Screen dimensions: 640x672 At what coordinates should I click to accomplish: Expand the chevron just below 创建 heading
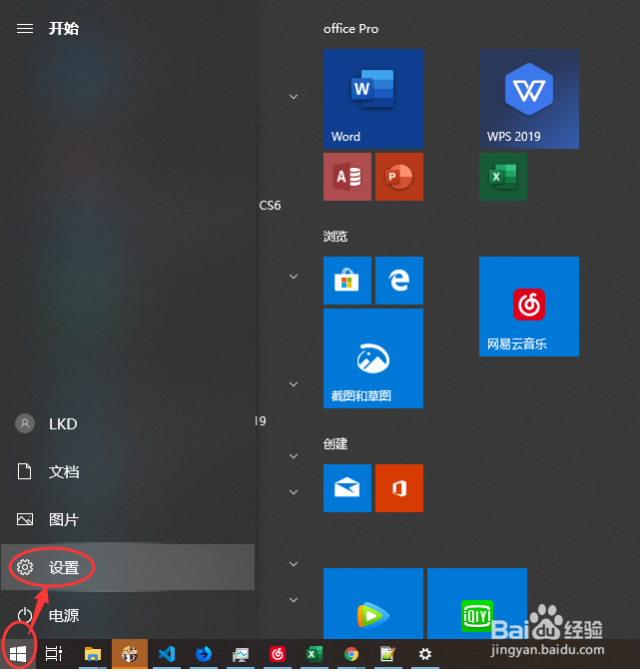[x=294, y=456]
